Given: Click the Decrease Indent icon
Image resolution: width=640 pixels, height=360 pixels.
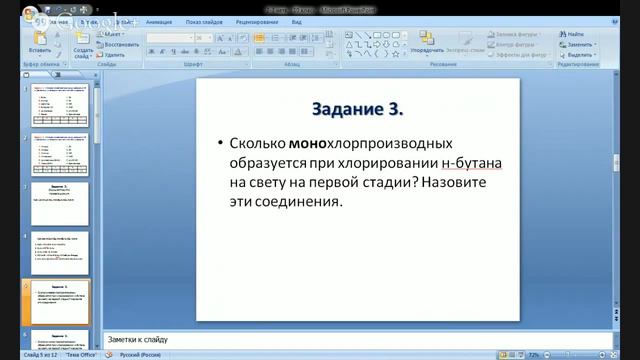Looking at the screenshot, I should click(293, 38).
